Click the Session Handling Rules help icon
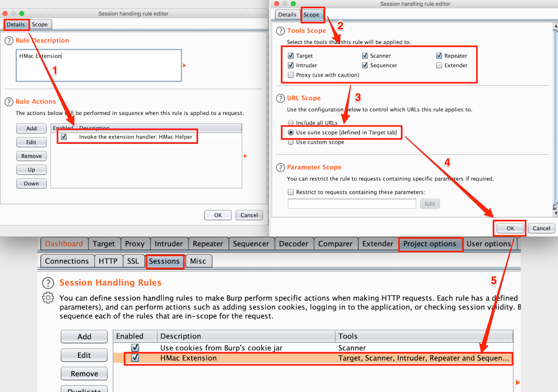 48,283
